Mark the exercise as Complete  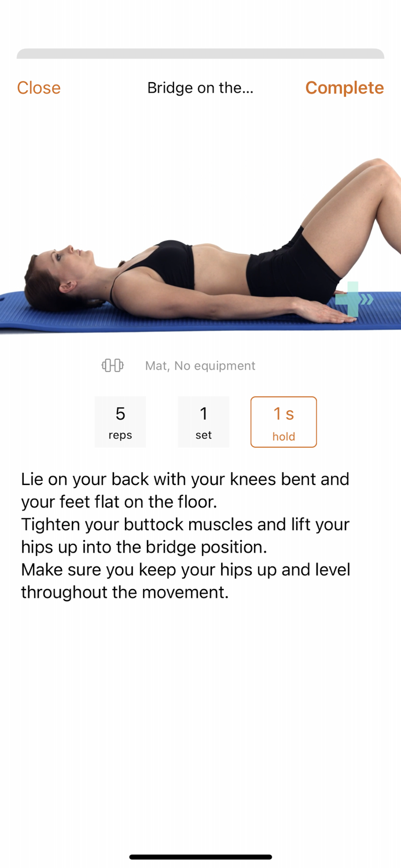tap(344, 87)
